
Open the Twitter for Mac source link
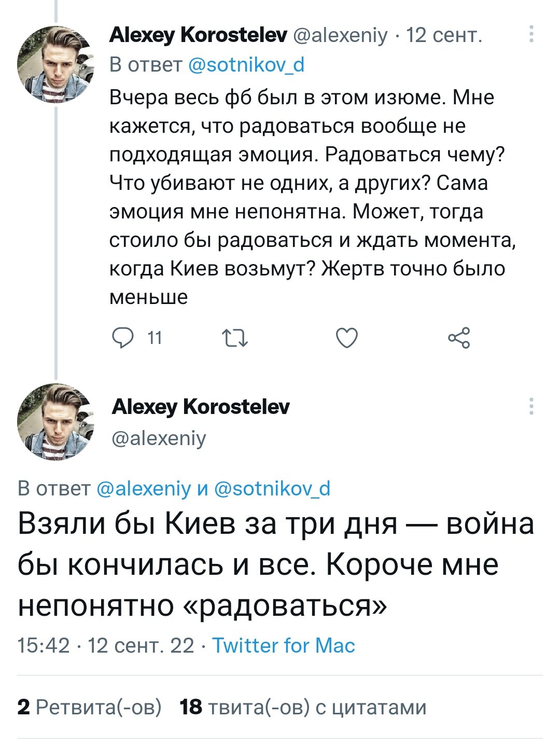(x=284, y=645)
